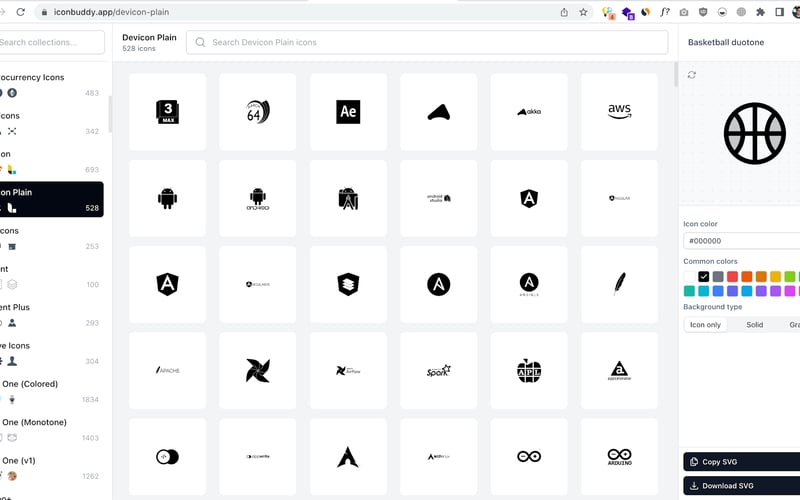Pick the Arch Linux logo icon
Viewport: 800px width, 500px height.
click(348, 457)
